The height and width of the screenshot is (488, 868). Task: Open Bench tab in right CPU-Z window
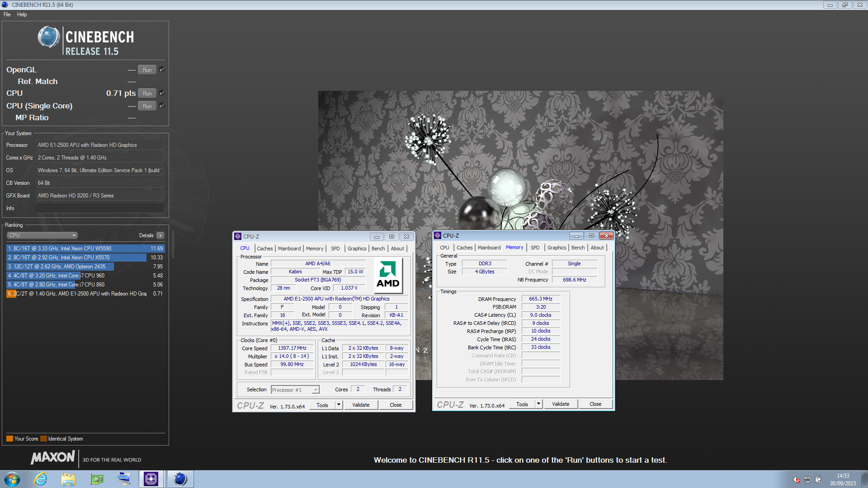tap(578, 248)
